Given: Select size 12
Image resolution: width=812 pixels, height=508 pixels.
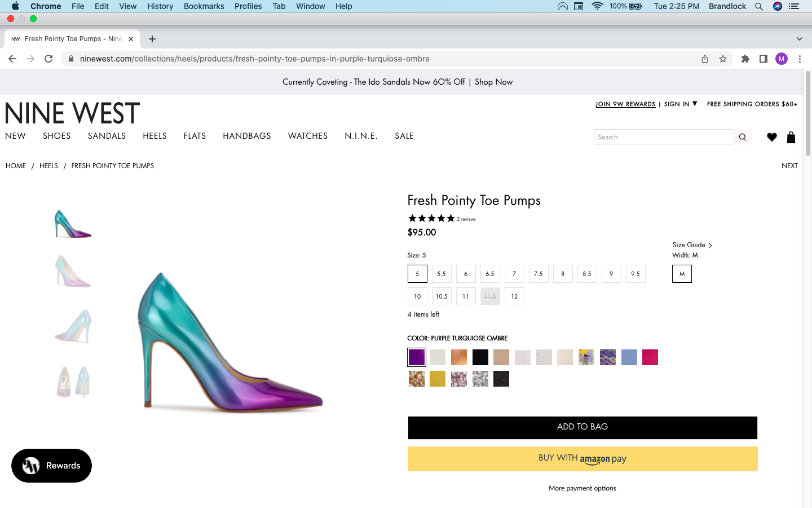Looking at the screenshot, I should point(514,296).
